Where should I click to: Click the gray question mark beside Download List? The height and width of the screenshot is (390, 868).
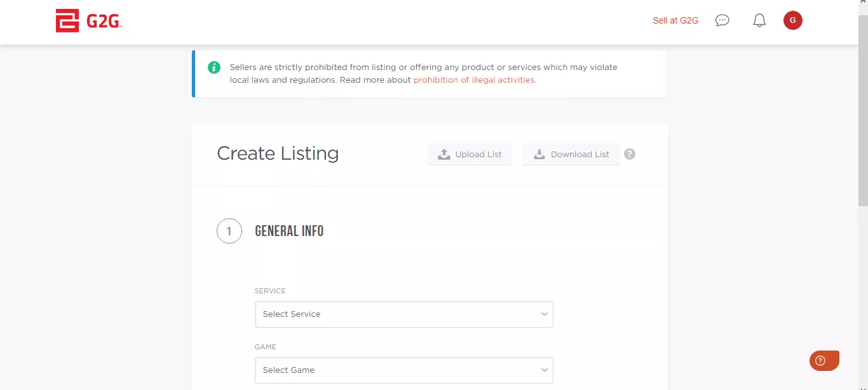point(630,154)
